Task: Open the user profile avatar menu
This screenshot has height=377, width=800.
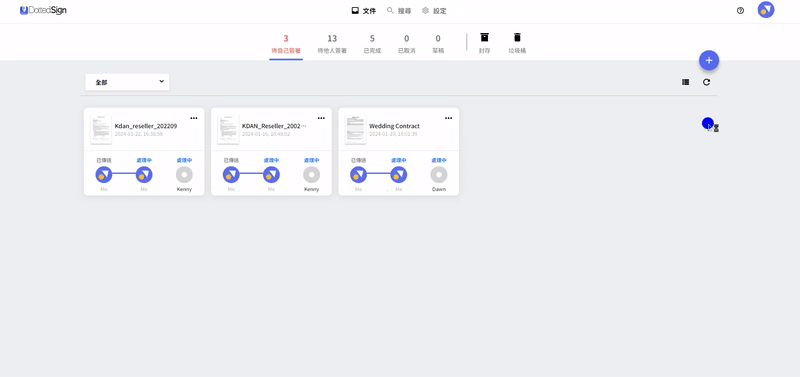Action: tap(766, 10)
